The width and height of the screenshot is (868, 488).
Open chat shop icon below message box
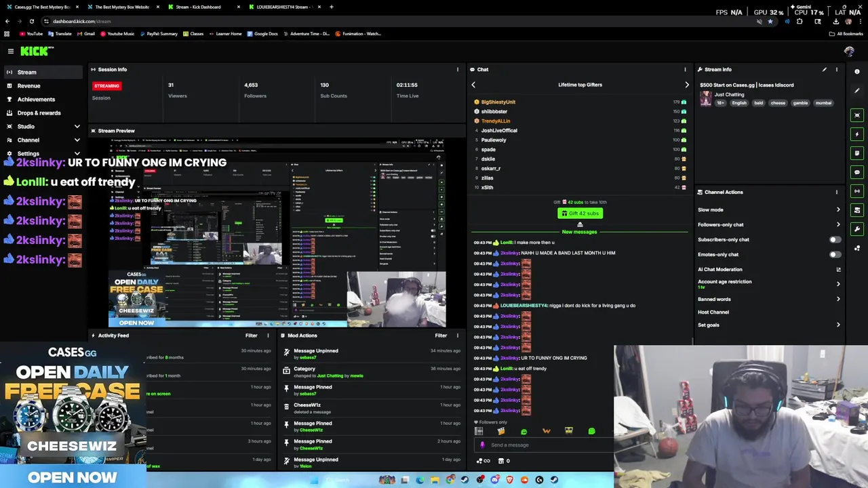click(501, 461)
